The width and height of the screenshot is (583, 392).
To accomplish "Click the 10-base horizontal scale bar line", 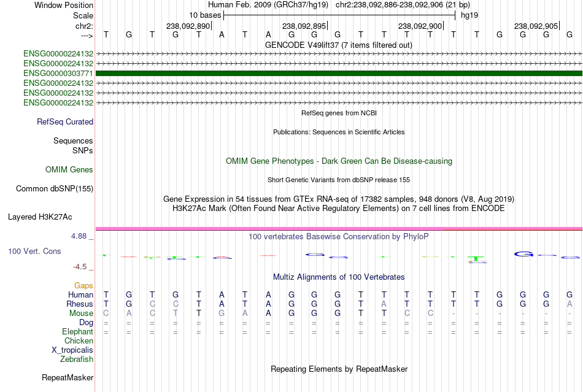I will [339, 15].
